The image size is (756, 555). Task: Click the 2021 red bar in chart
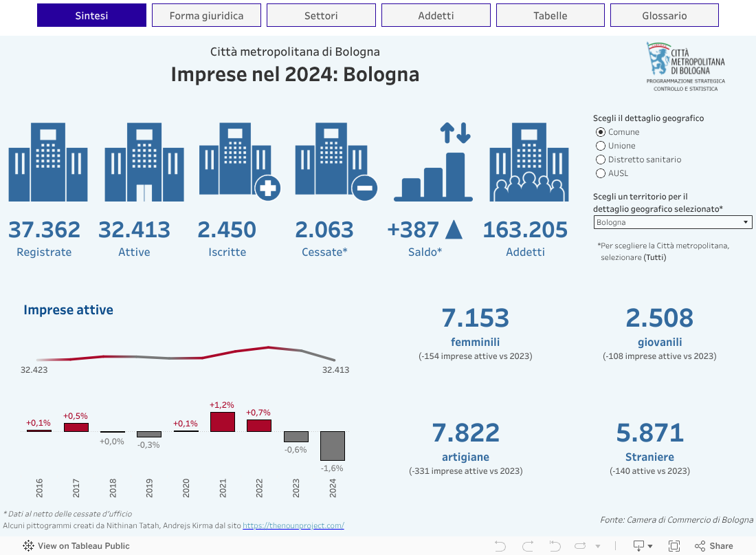click(x=223, y=422)
